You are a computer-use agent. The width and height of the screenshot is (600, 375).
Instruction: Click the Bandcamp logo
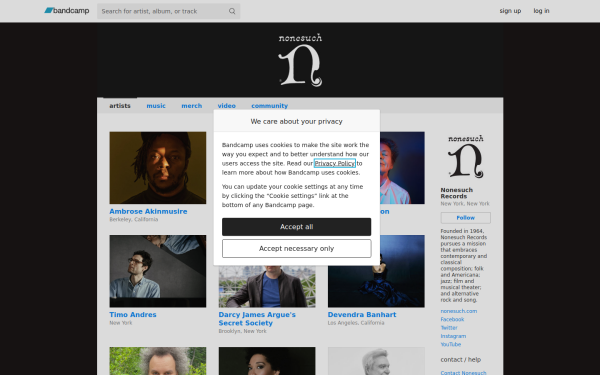click(x=67, y=11)
